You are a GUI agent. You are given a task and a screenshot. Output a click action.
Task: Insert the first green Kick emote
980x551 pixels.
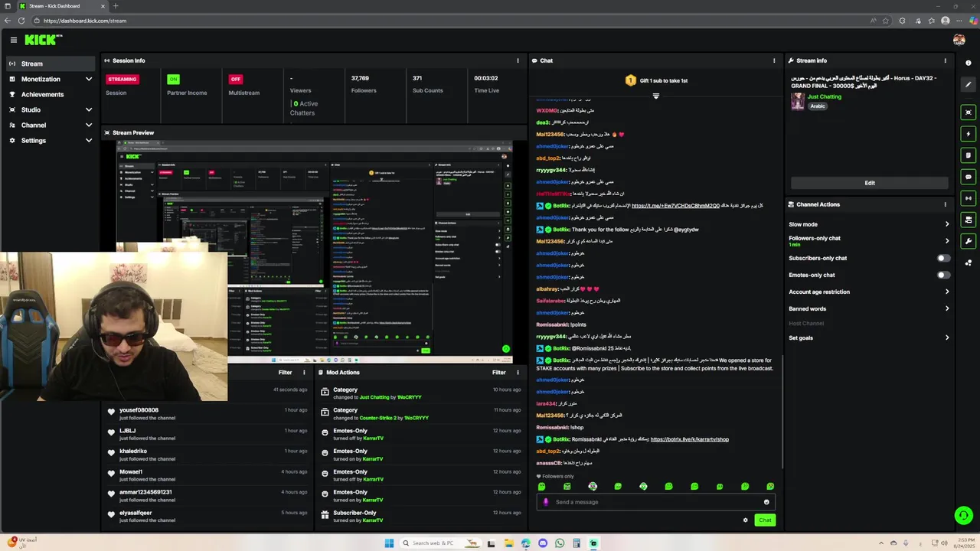tap(541, 487)
